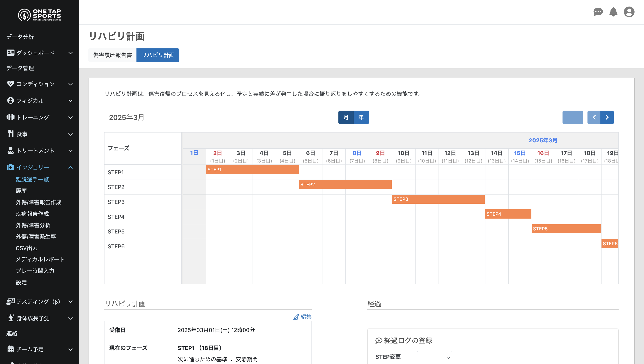The height and width of the screenshot is (364, 644).
Task: Open メディカルレポート in sidebar
Action: (40, 259)
